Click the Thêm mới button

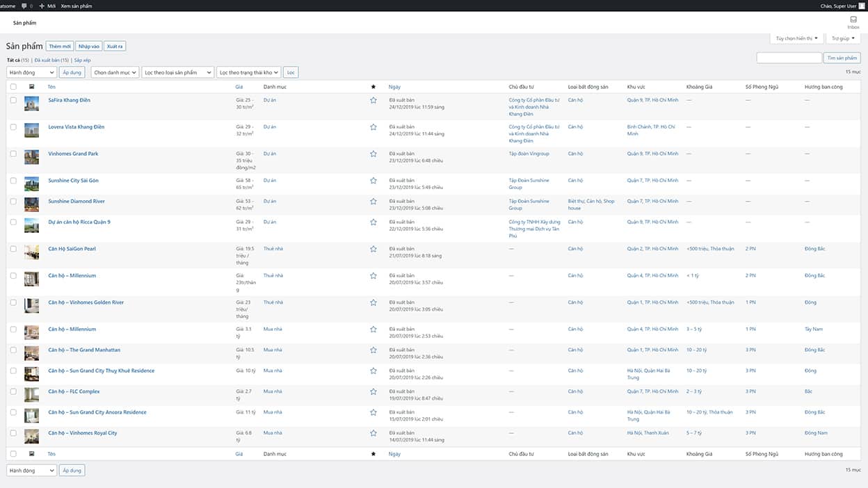click(60, 46)
